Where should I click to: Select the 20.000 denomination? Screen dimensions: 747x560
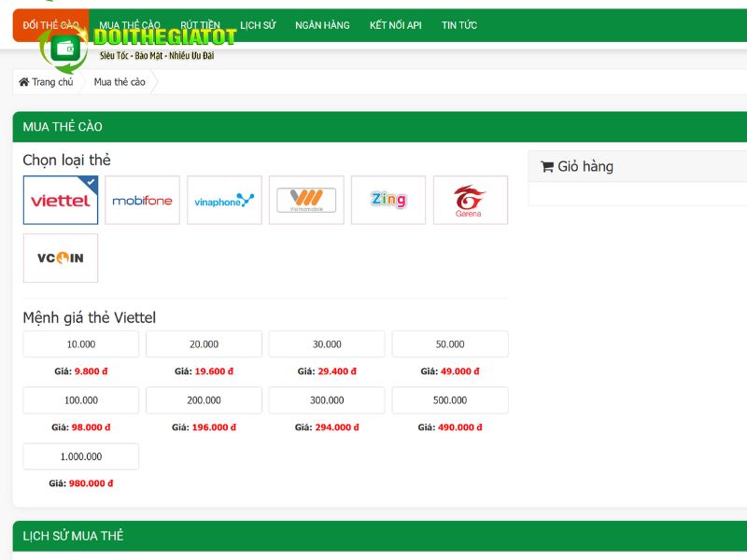tap(204, 344)
